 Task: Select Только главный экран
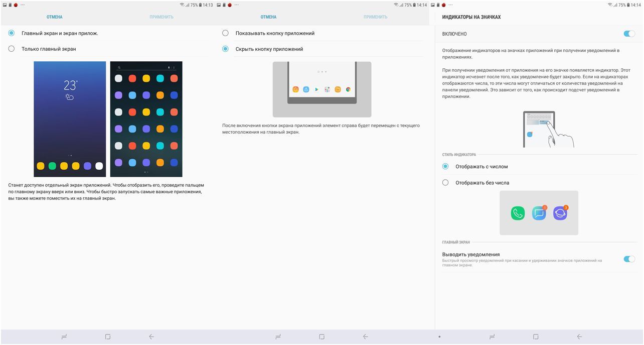(x=11, y=49)
